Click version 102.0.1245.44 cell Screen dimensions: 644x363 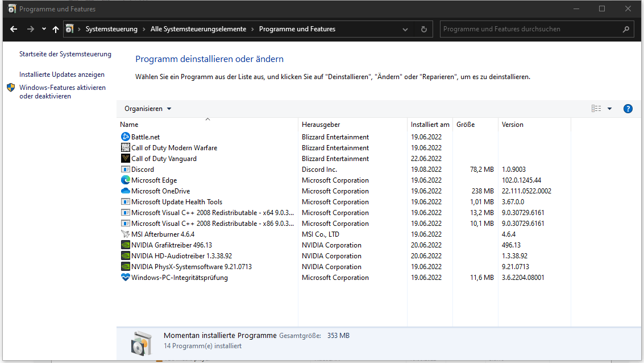coord(521,180)
